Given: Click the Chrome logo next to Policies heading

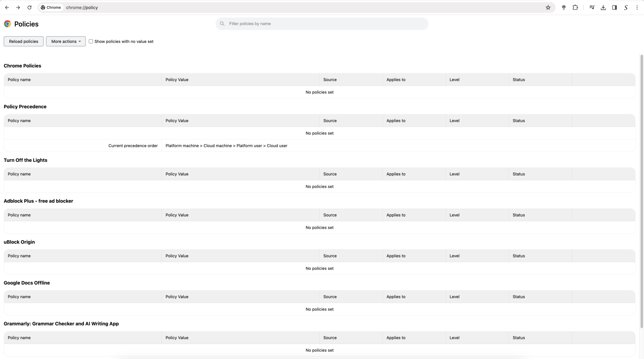Looking at the screenshot, I should [8, 24].
